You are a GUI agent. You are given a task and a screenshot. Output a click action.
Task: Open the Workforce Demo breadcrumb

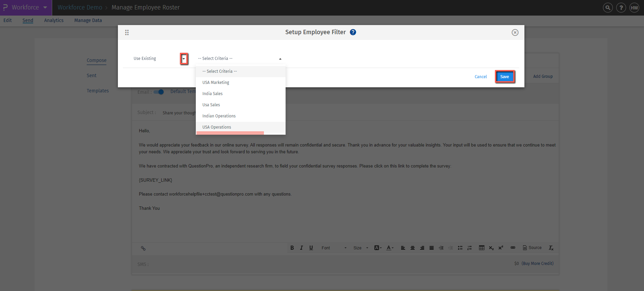pos(80,7)
